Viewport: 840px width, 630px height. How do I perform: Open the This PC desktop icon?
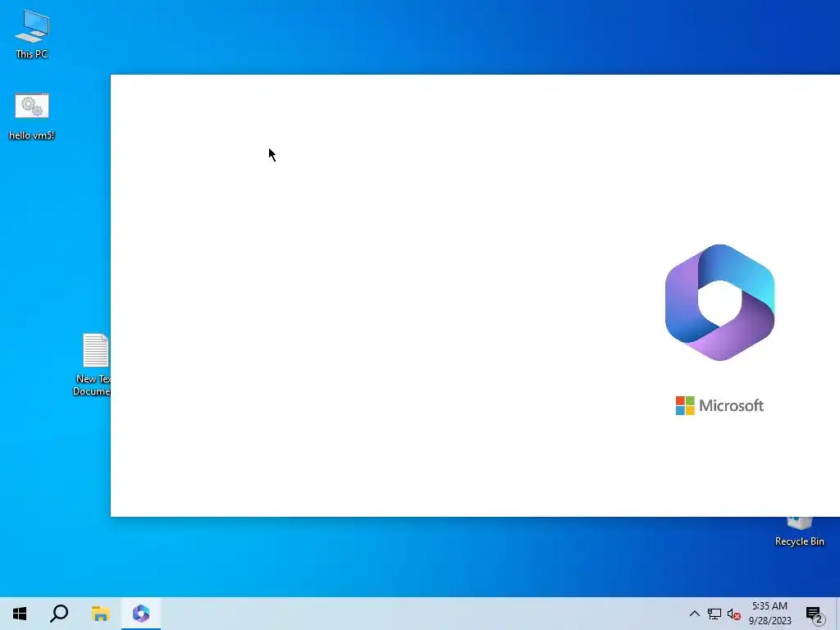pos(32,34)
